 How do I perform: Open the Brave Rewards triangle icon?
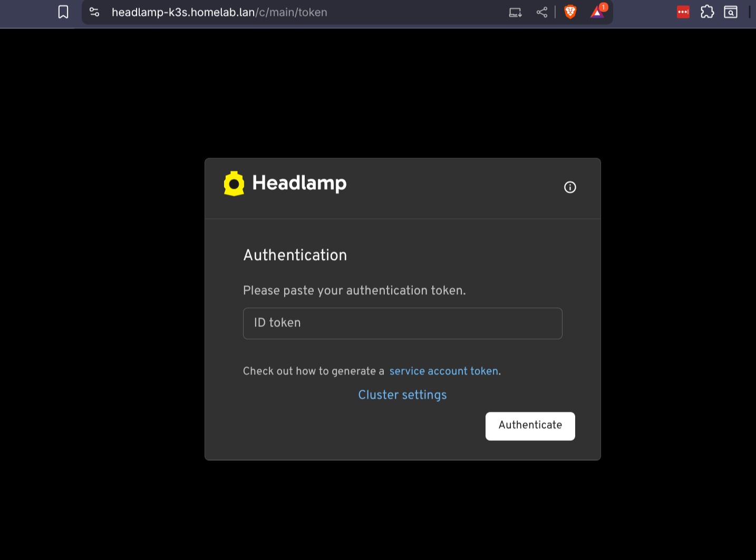(x=596, y=12)
